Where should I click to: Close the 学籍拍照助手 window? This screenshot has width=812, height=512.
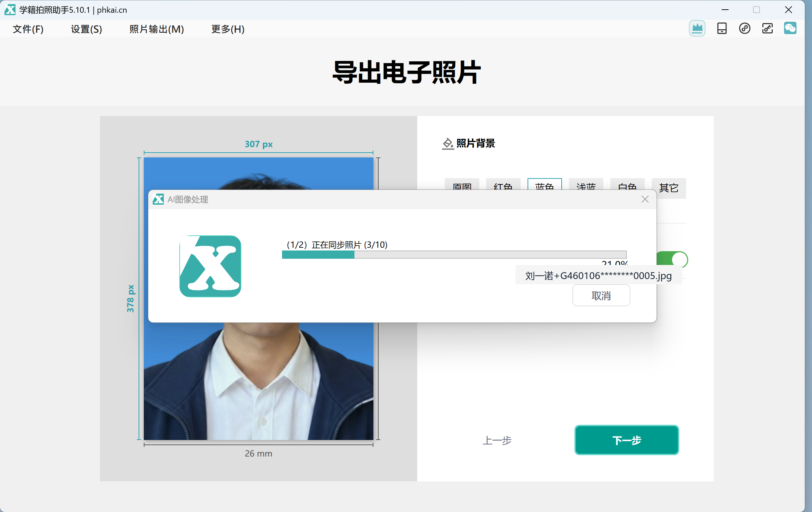tap(788, 10)
